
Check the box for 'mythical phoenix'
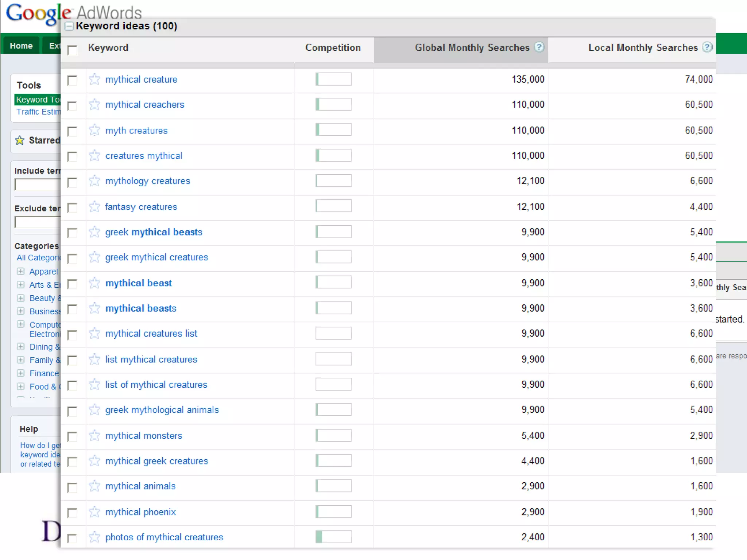coord(72,513)
